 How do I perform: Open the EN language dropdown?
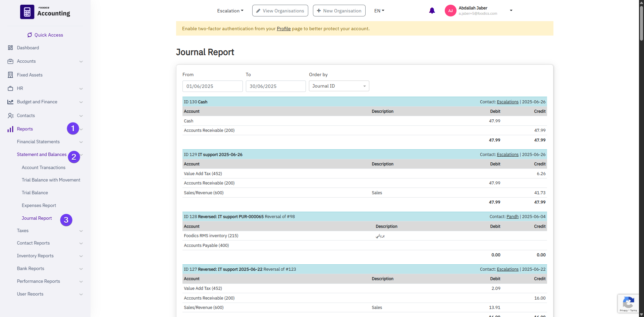378,10
